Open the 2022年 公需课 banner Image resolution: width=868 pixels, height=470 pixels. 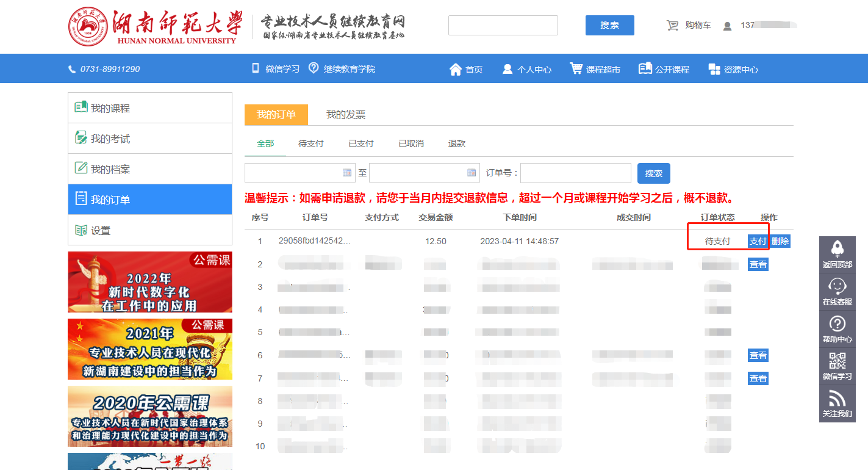click(x=150, y=282)
